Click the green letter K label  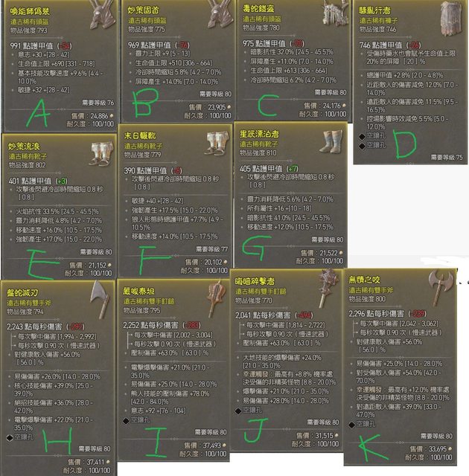pos(373,448)
